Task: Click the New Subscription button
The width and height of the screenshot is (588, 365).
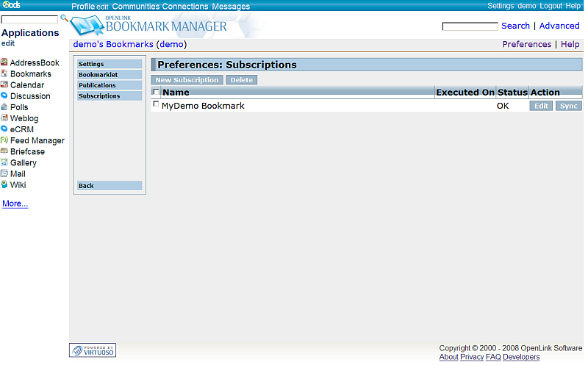Action: [187, 80]
